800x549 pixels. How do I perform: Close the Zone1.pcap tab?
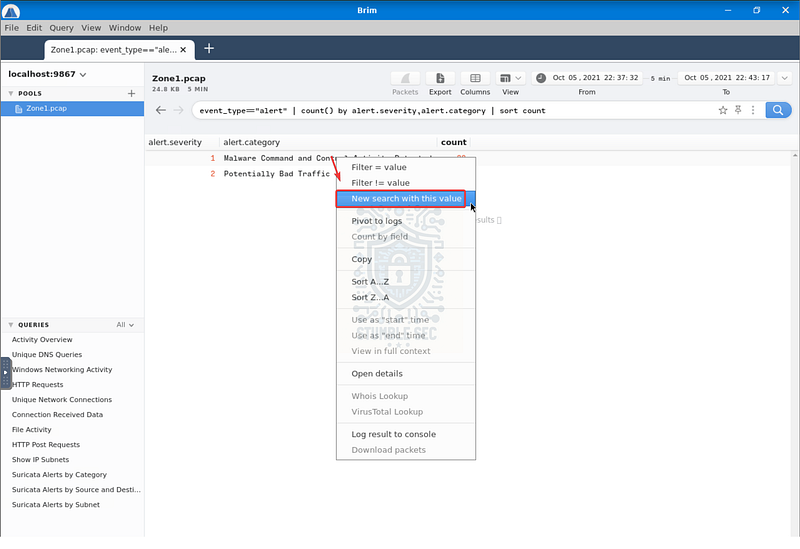[x=183, y=49]
